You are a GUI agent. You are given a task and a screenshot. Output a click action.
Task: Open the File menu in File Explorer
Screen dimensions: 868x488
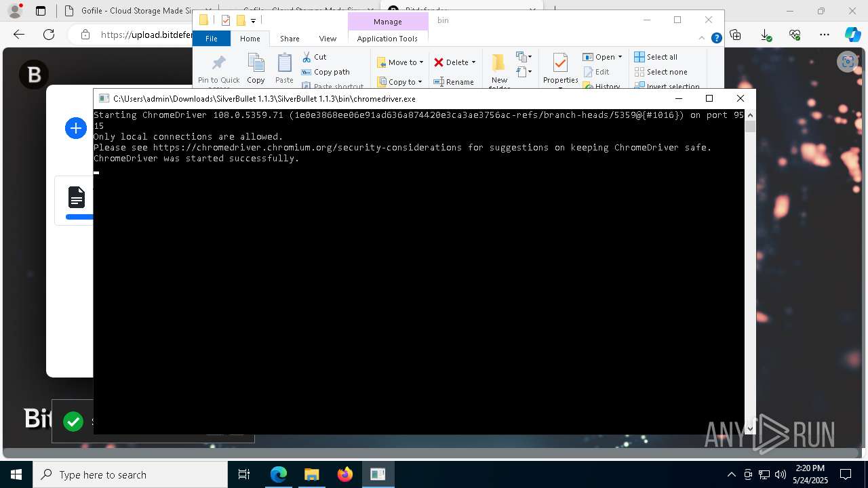(x=212, y=39)
